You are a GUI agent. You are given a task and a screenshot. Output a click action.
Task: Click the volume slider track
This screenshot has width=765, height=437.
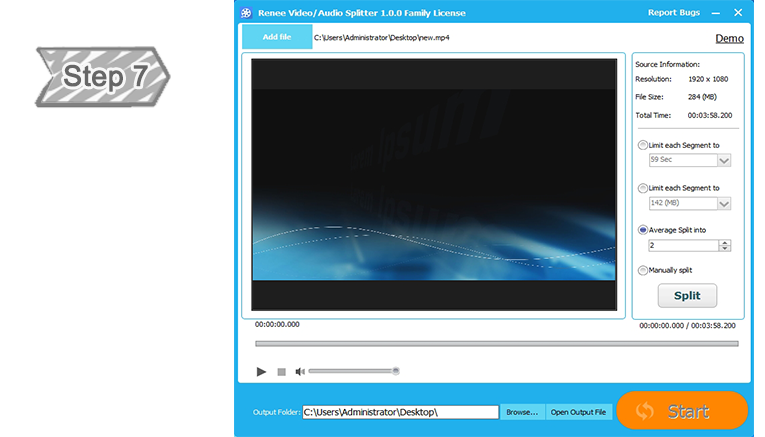coord(352,371)
